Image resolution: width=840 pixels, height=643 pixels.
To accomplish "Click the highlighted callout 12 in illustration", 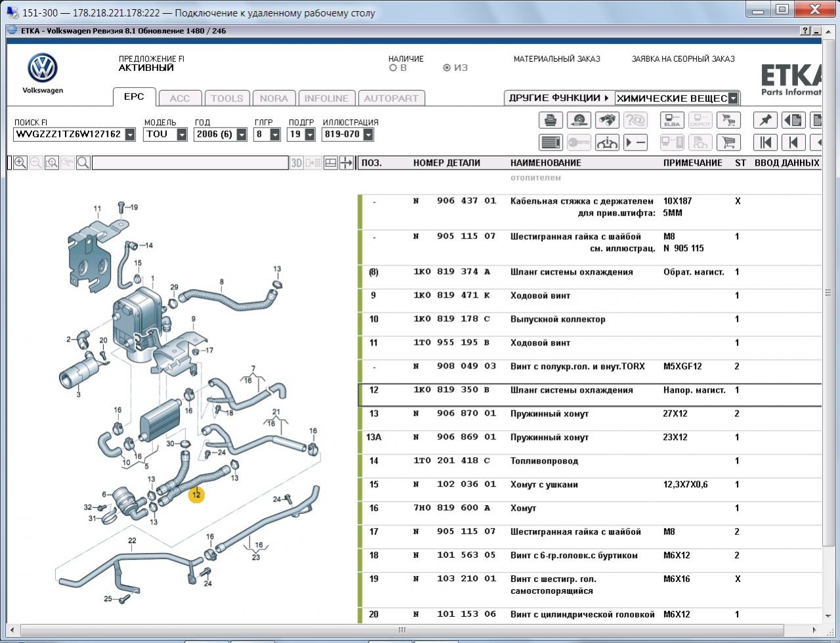I will pos(196,495).
